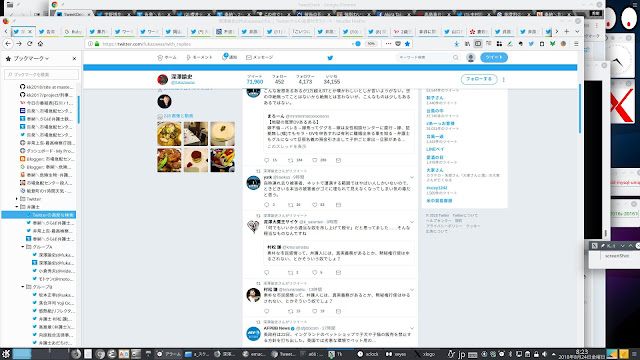Open Twitter モーメント
The image size is (640, 360).
click(x=199, y=58)
